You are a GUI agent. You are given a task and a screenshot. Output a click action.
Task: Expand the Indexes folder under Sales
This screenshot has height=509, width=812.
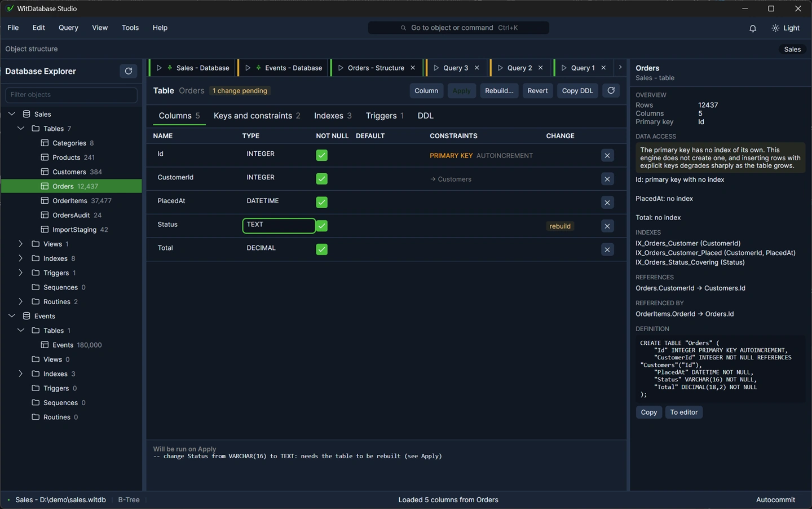(21, 258)
